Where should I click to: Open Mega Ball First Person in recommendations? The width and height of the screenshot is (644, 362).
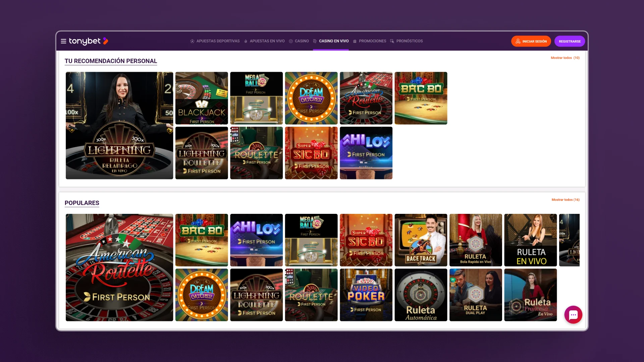point(256,98)
